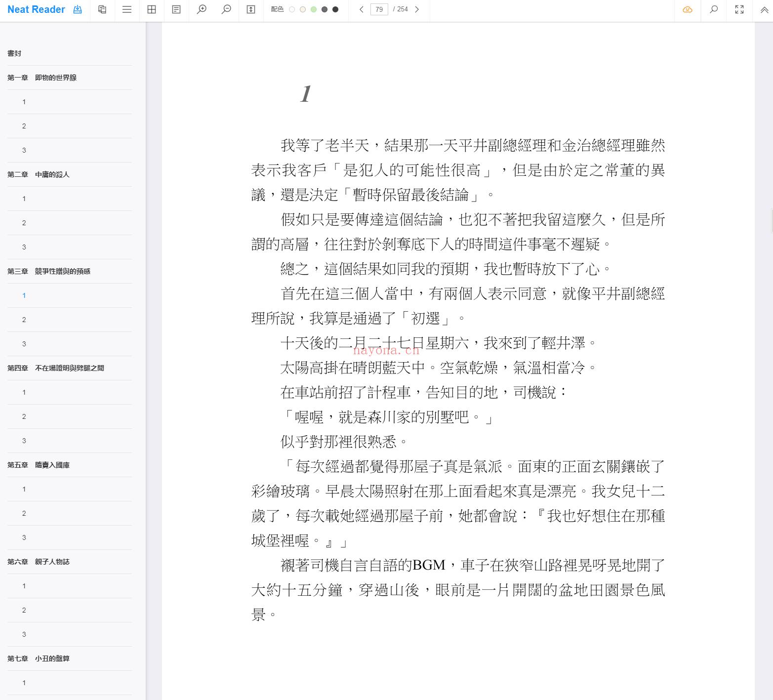Go to the next page arrow

point(417,9)
